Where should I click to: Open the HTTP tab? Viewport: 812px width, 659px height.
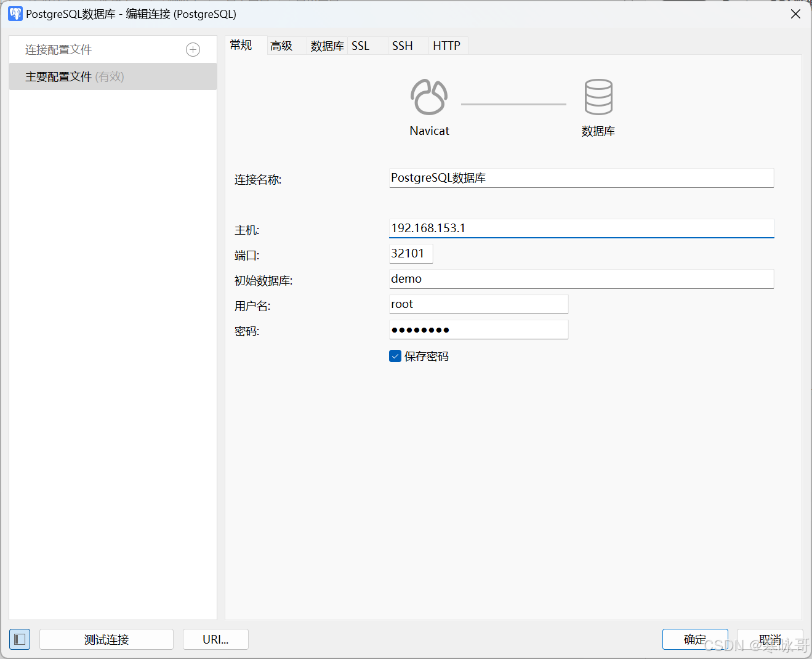click(447, 46)
